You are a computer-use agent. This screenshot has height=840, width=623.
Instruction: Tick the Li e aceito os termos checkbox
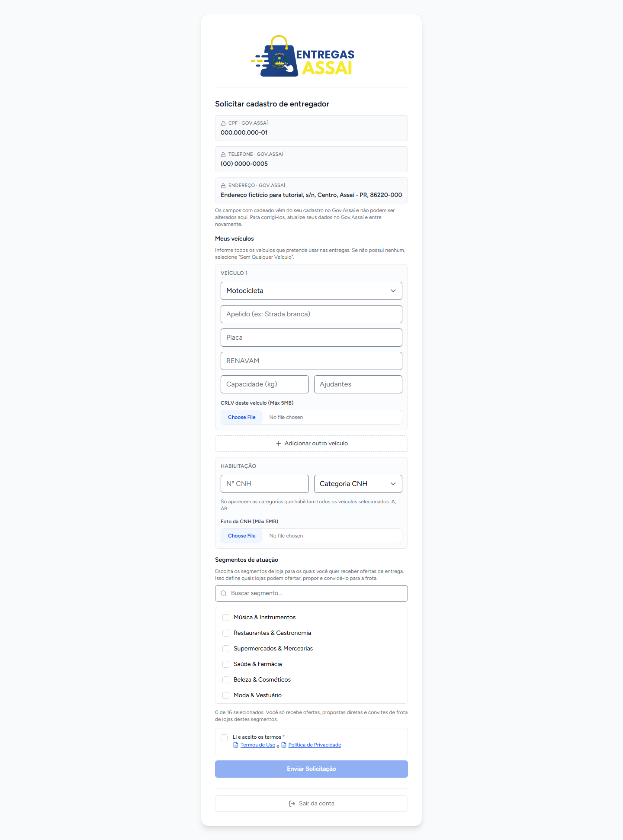point(224,738)
